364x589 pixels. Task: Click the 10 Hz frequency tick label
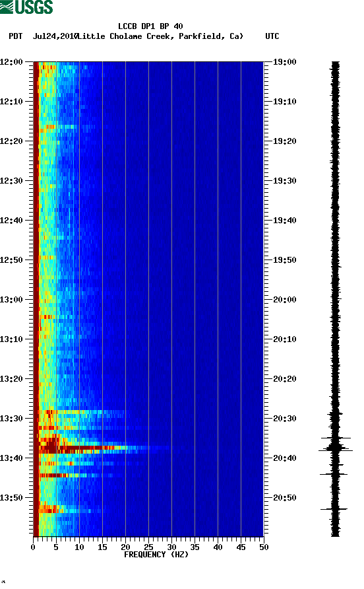click(x=79, y=547)
